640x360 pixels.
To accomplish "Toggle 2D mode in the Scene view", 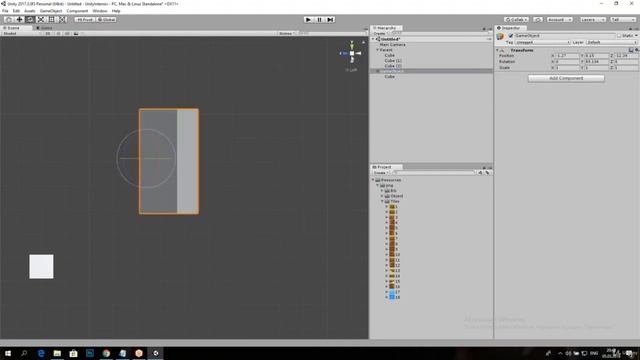I will point(48,33).
